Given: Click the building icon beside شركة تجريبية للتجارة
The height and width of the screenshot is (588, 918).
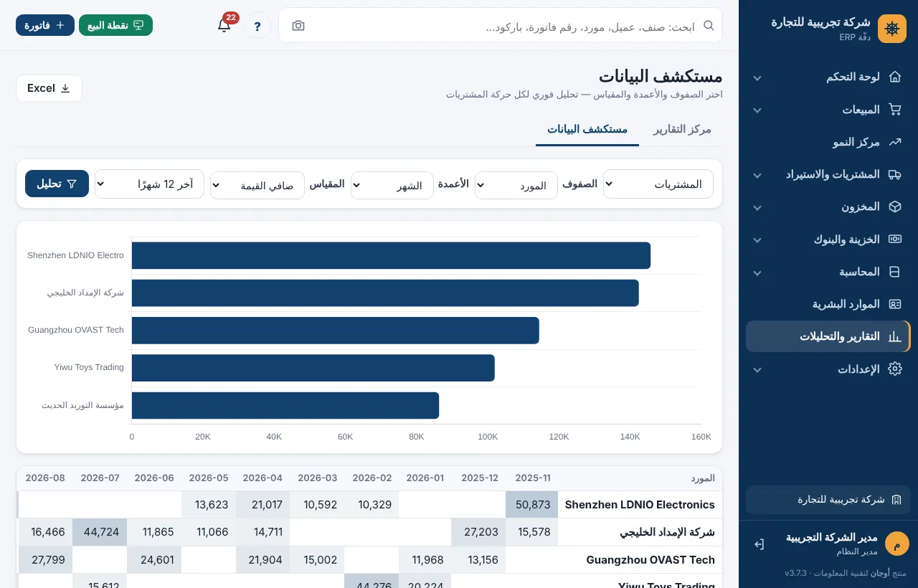Looking at the screenshot, I should click(896, 500).
